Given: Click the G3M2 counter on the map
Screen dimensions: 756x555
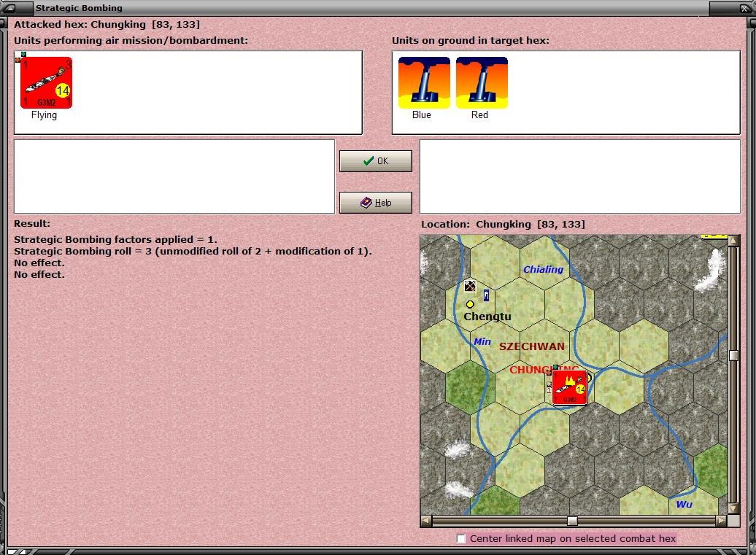Looking at the screenshot, I should click(x=569, y=387).
